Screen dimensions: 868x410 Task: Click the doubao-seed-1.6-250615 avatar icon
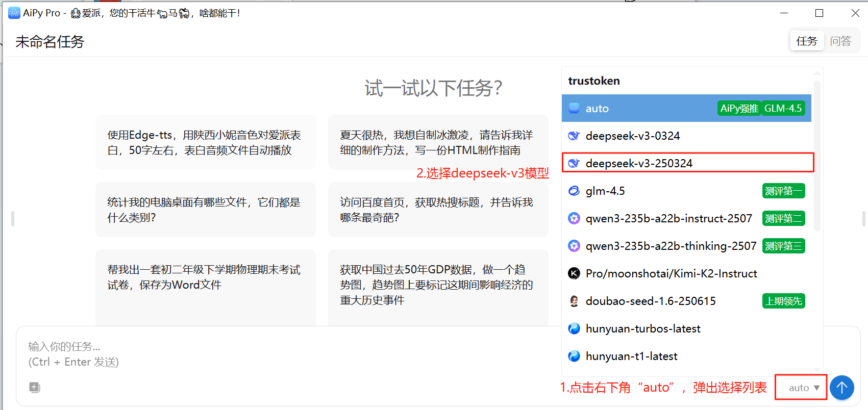574,301
